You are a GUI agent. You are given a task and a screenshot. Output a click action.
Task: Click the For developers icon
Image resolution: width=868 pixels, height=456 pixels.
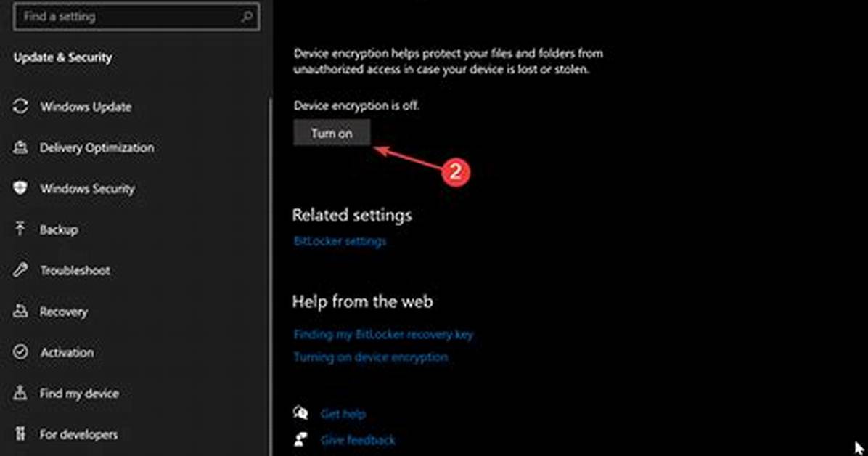point(20,433)
